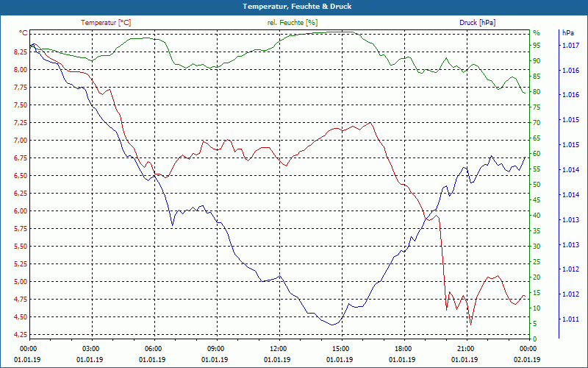Click temperature axis value 7,00

coord(21,141)
